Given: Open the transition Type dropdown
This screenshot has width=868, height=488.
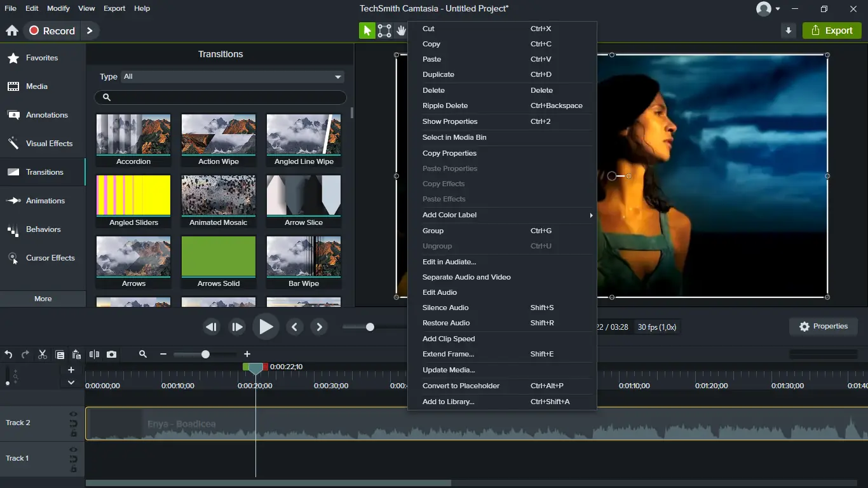Looking at the screenshot, I should tap(233, 77).
